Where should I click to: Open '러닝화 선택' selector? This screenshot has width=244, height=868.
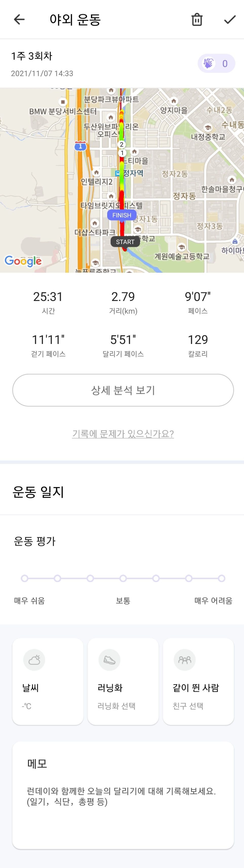(x=117, y=706)
